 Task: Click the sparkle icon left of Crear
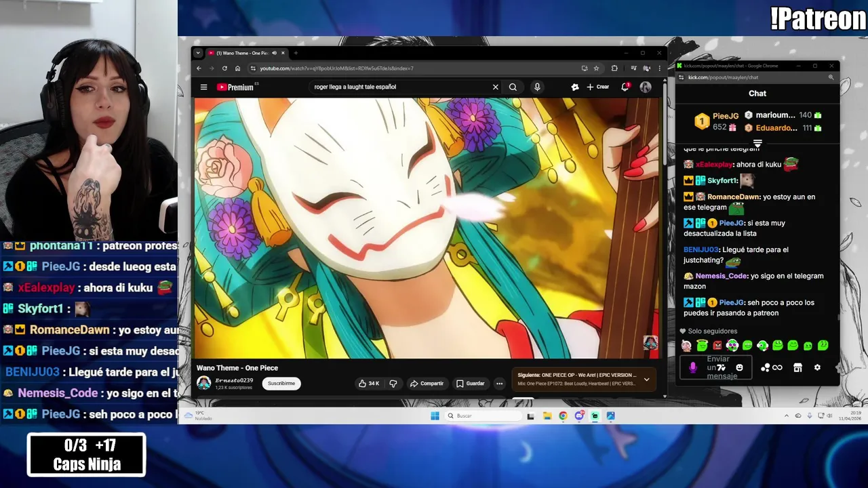[575, 87]
